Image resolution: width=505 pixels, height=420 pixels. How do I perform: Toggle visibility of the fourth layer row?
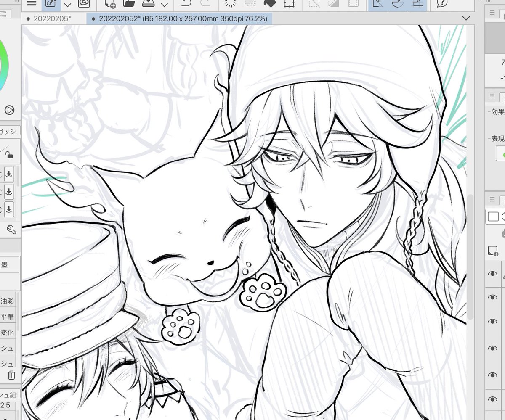[492, 349]
